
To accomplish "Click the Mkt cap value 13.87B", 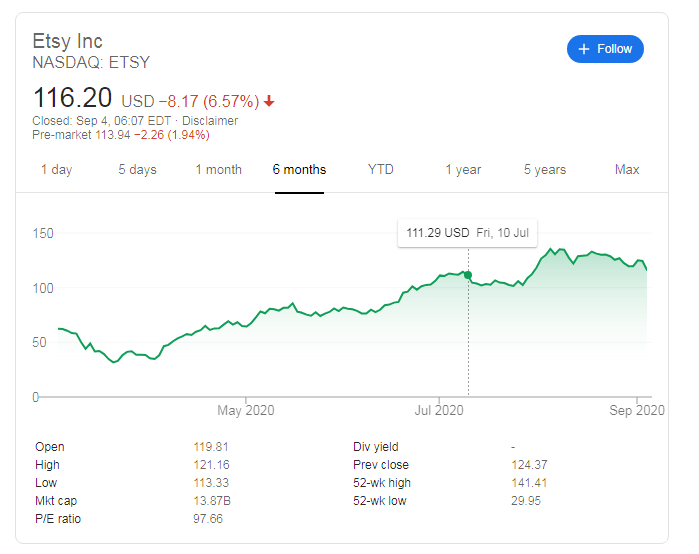I will tap(212, 501).
